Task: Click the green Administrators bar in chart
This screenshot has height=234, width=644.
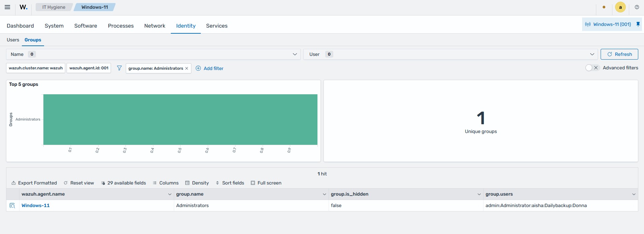Action: tap(180, 120)
